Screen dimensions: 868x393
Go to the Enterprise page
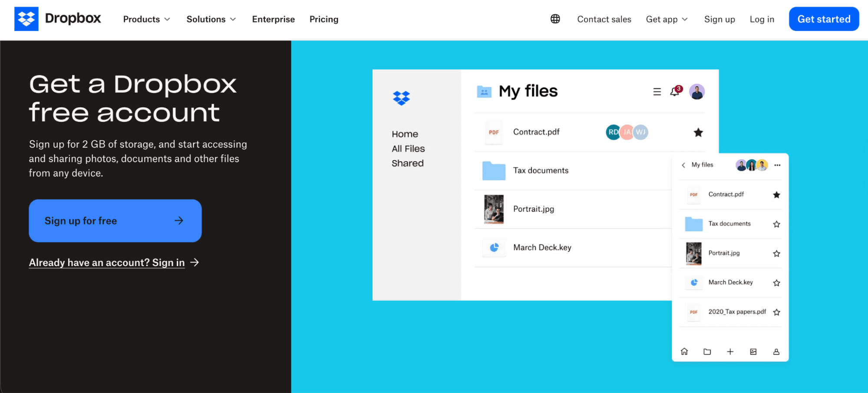point(273,19)
